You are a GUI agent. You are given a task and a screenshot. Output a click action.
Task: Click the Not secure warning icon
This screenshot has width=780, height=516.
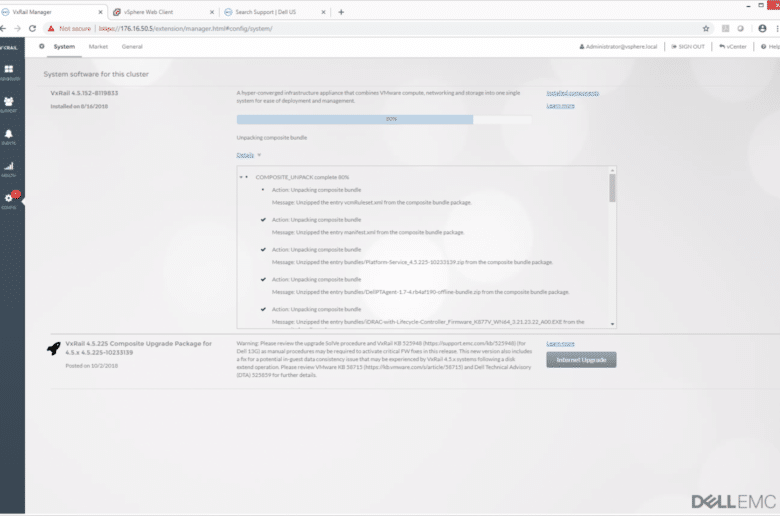pos(51,28)
